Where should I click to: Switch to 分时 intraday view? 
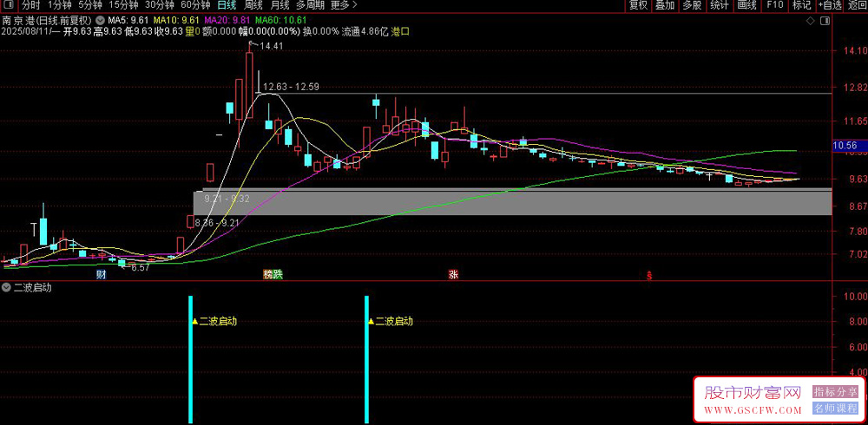point(30,5)
